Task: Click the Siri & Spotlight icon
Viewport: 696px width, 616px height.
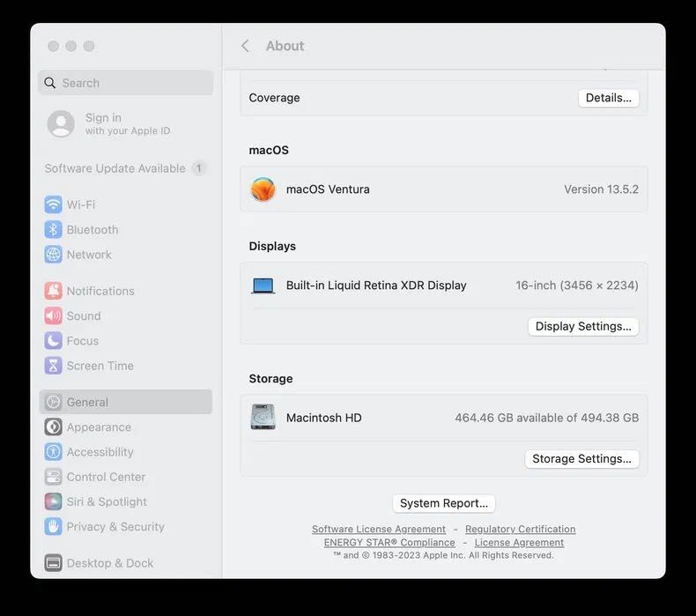Action: [53, 501]
